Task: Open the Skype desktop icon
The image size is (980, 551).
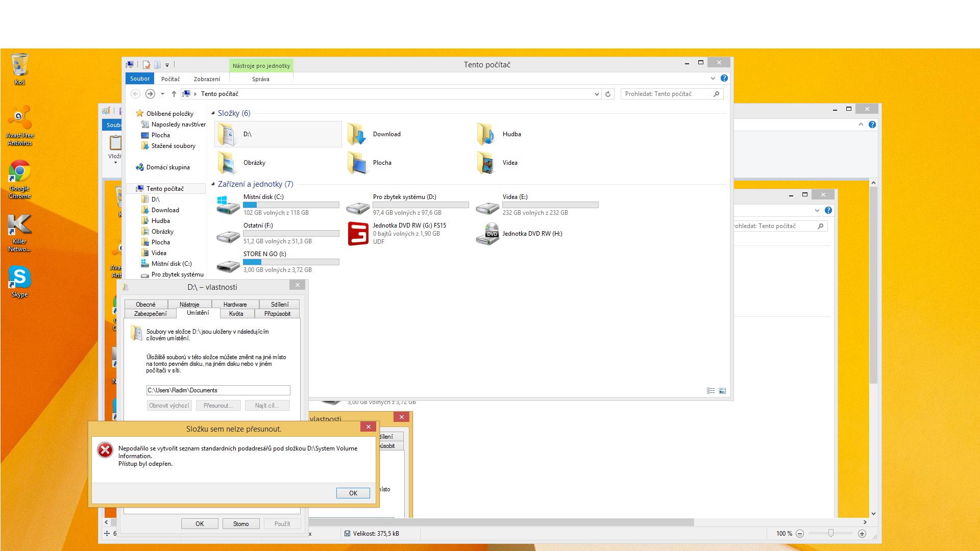Action: [x=19, y=278]
